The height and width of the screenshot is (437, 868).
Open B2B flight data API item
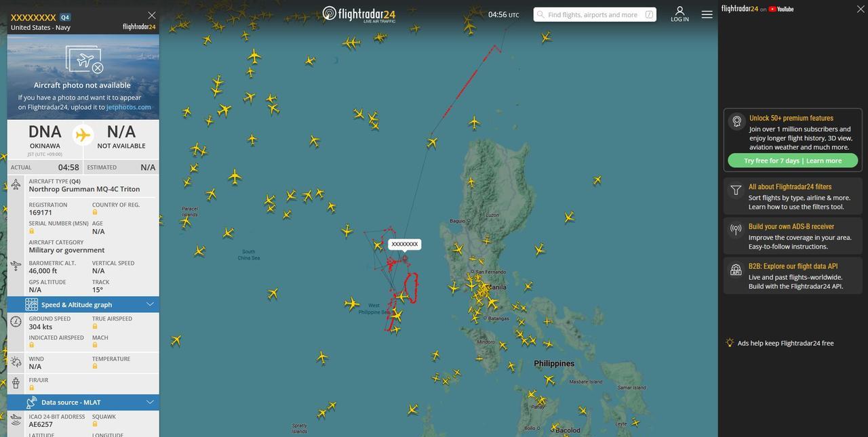coord(793,276)
